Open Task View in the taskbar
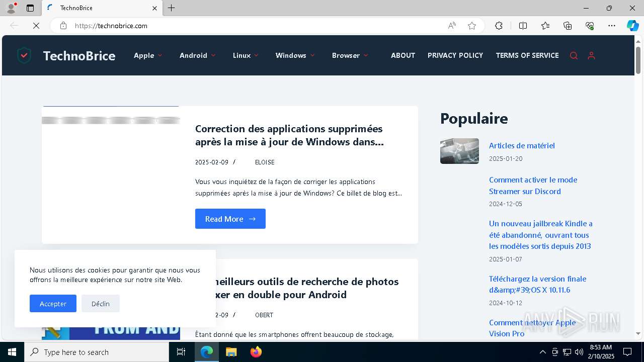 pos(181,352)
